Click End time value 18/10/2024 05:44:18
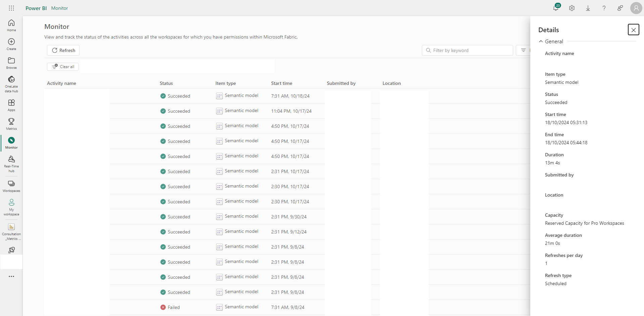Viewport: 644px width, 316px height. tap(566, 143)
